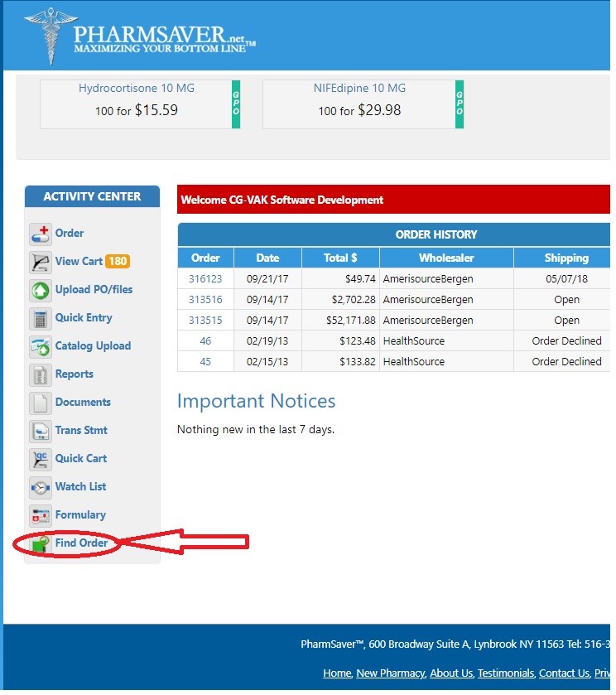Open the Quick Cart link
Image resolution: width=616 pixels, height=695 pixels.
tap(80, 458)
